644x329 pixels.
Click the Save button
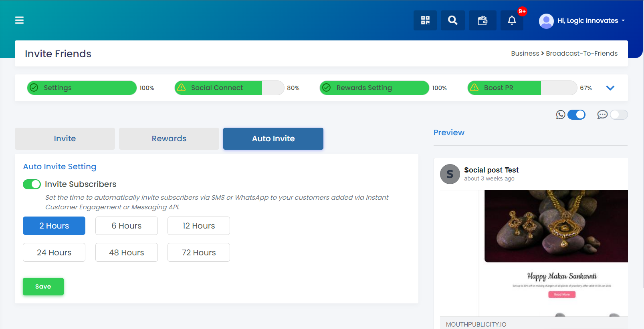pyautogui.click(x=43, y=287)
